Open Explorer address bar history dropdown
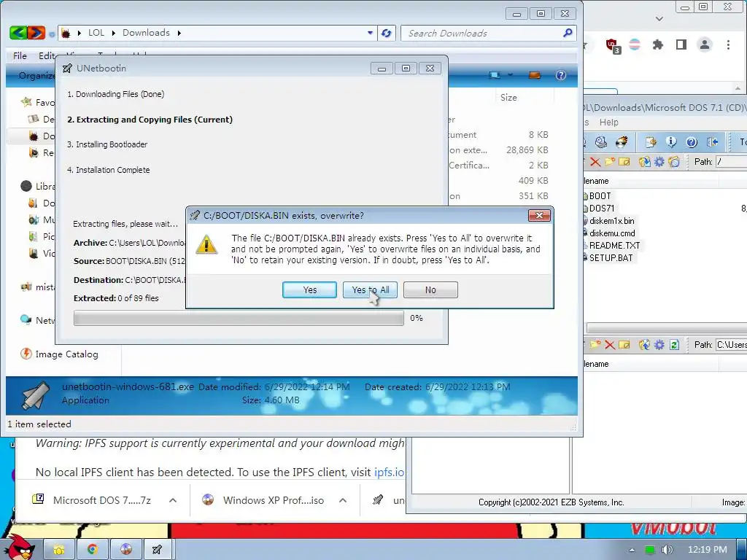Screen dimensions: 747x560 tap(370, 33)
